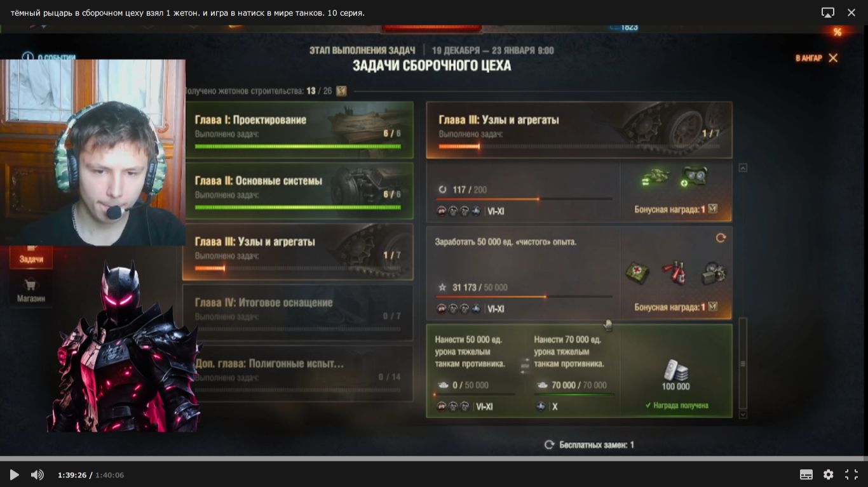This screenshot has width=868, height=487.
Task: Play the video with the play button
Action: pyautogui.click(x=14, y=474)
